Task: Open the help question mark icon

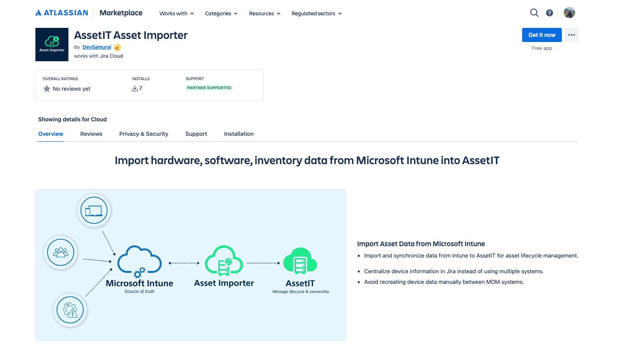Action: tap(549, 13)
